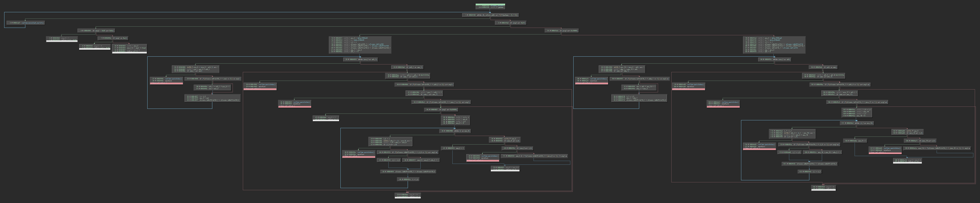The image size is (980, 203).
Task: Select the block with instructions 93 to 95
Action: click(x=639, y=98)
